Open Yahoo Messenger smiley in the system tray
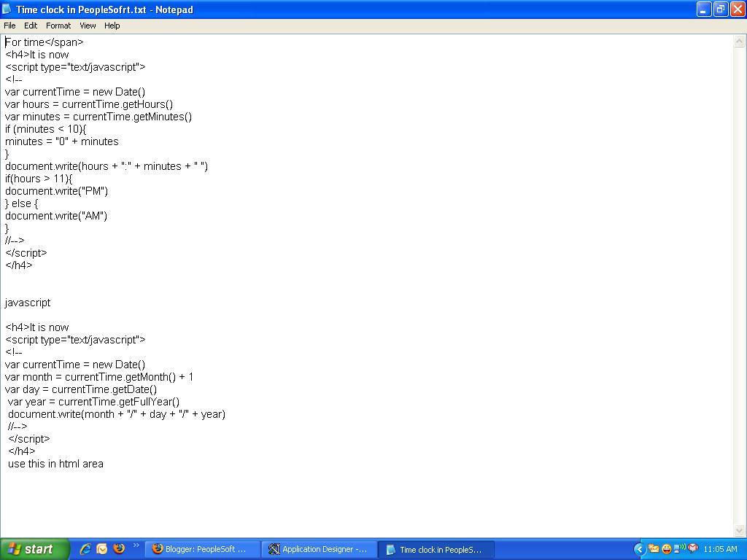 666,548
